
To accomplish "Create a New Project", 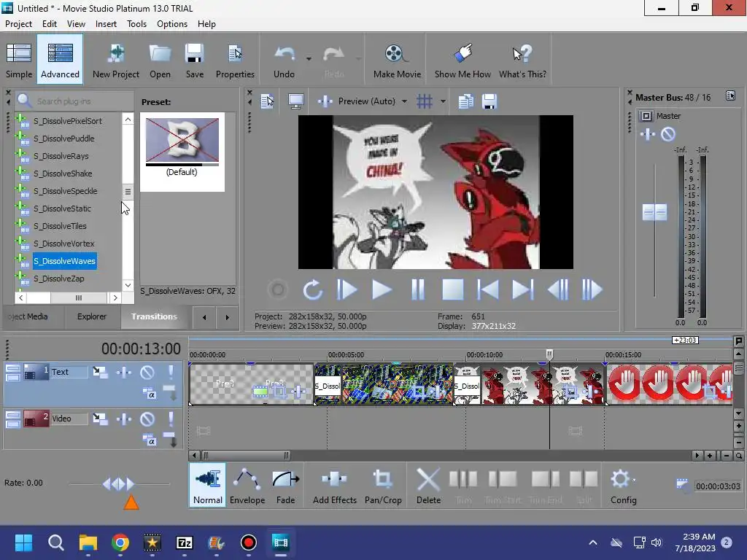I will [116, 60].
